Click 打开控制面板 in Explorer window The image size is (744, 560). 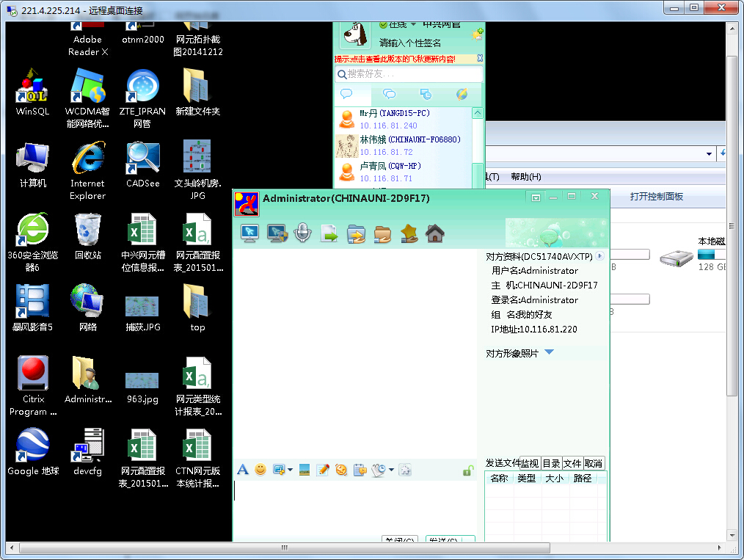pyautogui.click(x=656, y=197)
